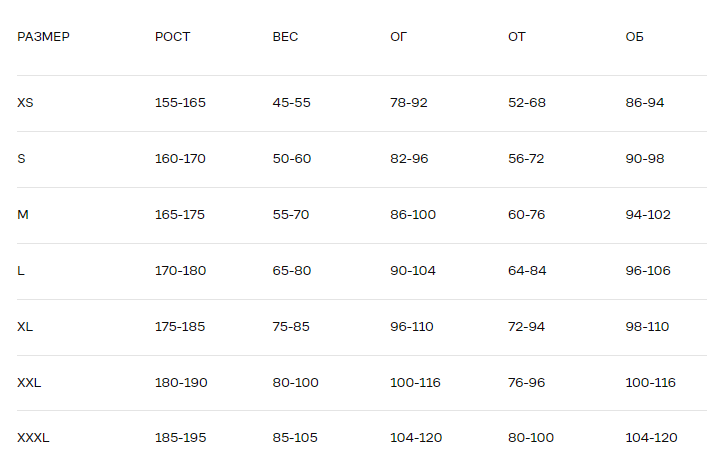Select the XXXL size row label

33,438
